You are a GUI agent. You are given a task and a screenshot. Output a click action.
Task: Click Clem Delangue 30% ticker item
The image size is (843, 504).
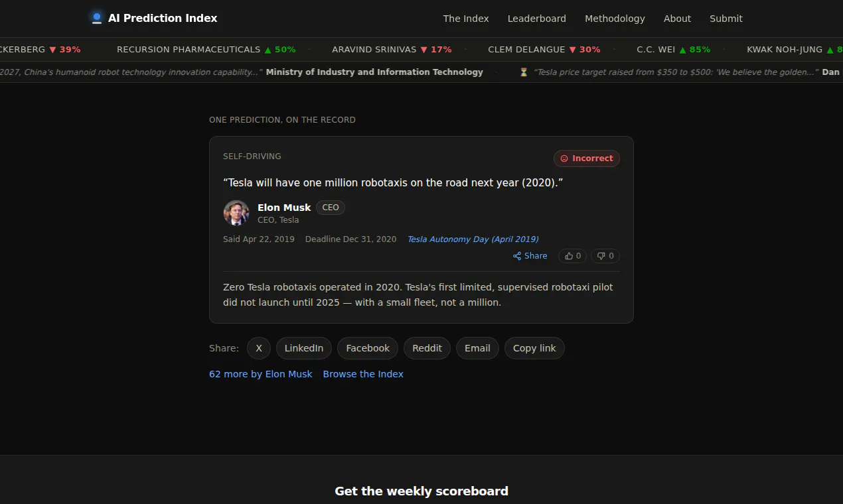click(x=544, y=50)
